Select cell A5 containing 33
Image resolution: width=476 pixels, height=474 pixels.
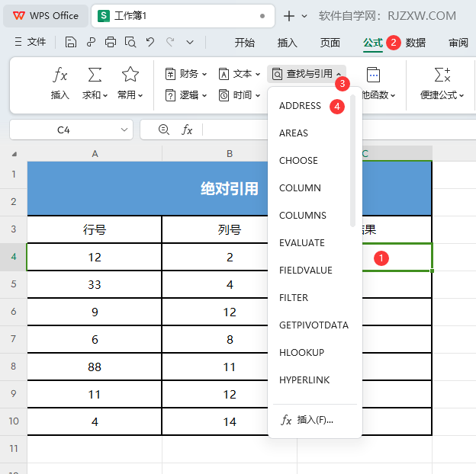[95, 285]
